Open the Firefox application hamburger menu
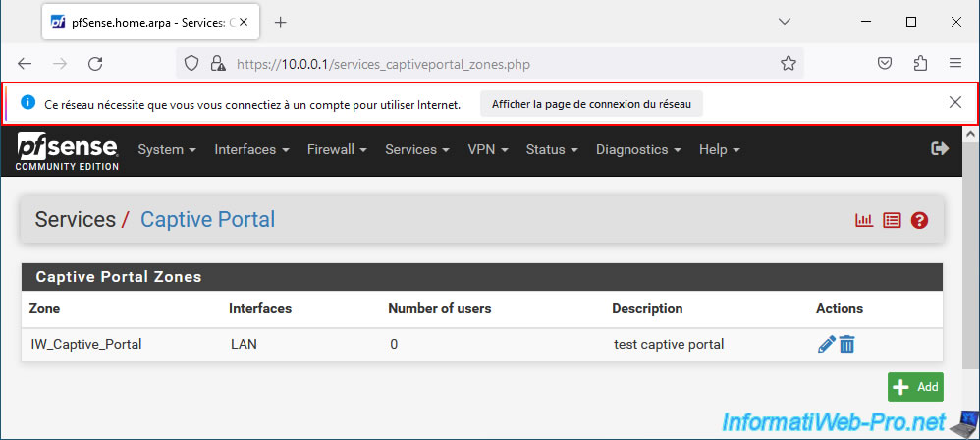Image resolution: width=980 pixels, height=440 pixels. [x=955, y=63]
